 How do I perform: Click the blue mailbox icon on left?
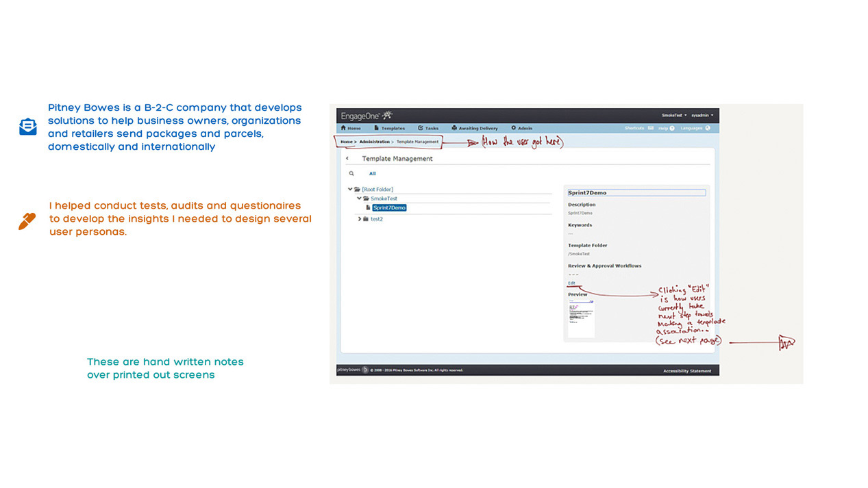pos(28,127)
